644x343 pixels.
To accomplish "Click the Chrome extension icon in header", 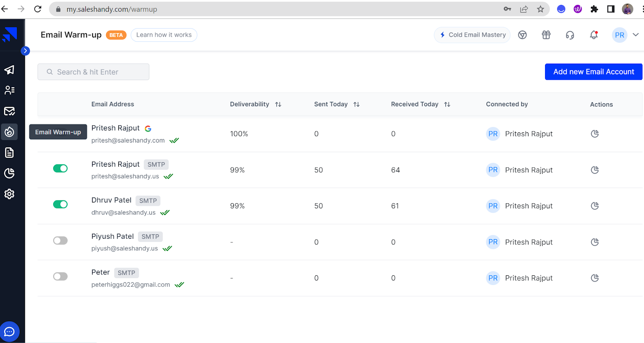I will point(522,35).
